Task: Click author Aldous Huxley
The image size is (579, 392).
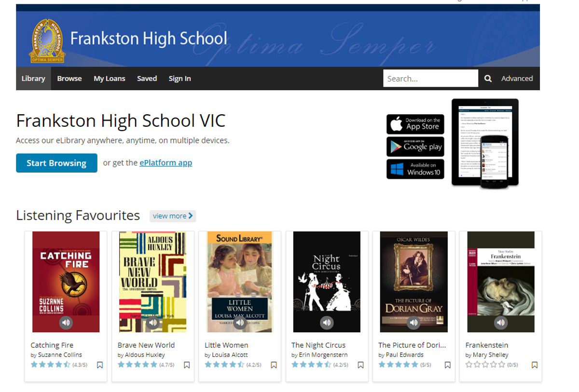Action: click(x=145, y=355)
